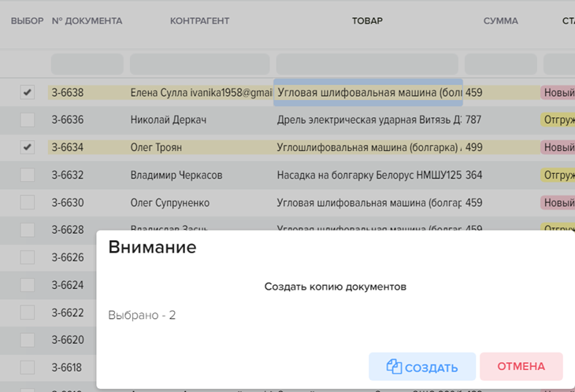Focus the Контрагент filter input
This screenshot has width=575, height=392.
[x=200, y=64]
